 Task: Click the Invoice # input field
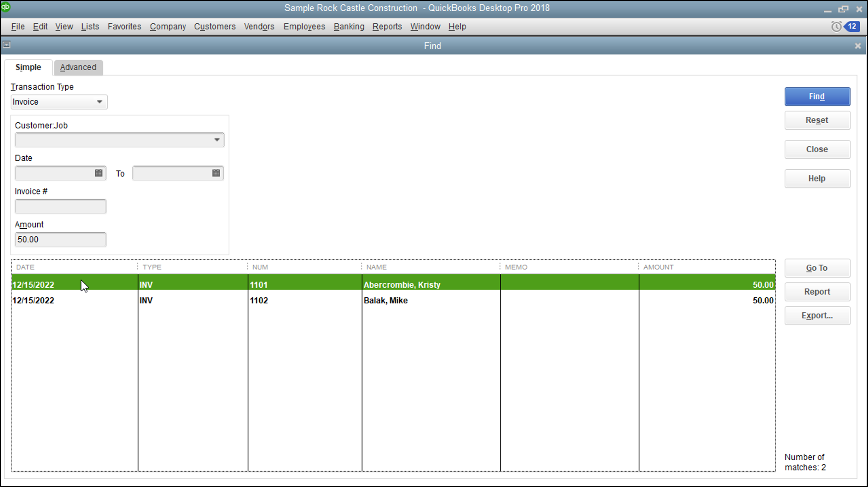60,206
